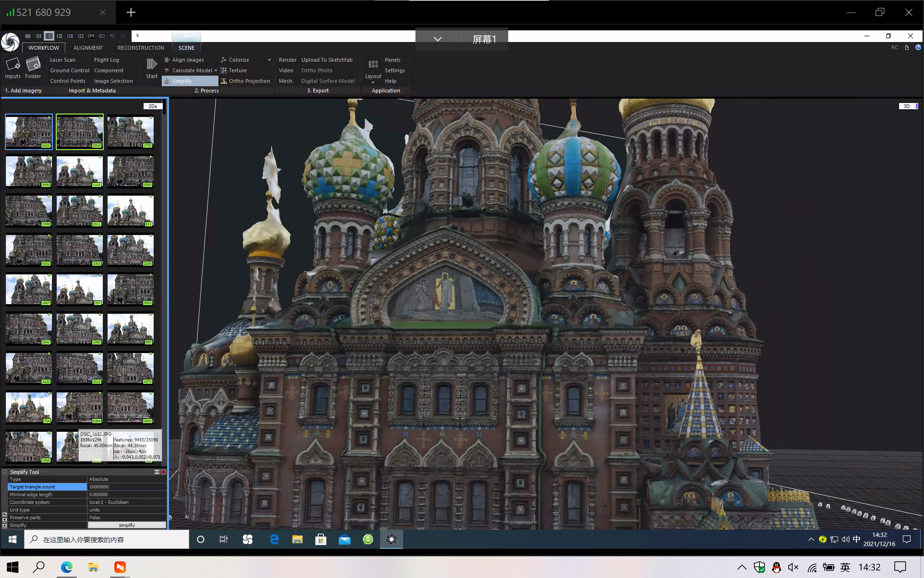This screenshot has width=924, height=578.
Task: Click Upload To Sketchfab
Action: point(327,60)
